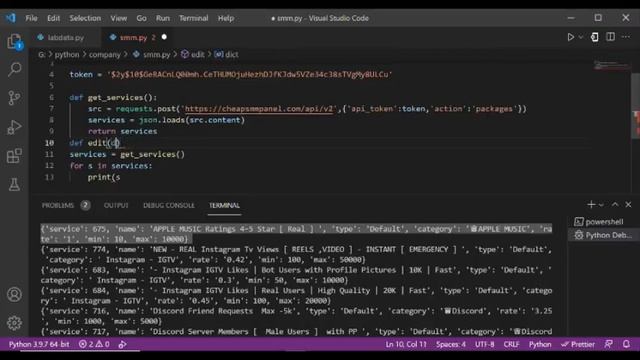The height and width of the screenshot is (360, 640).
Task: Switch to the Debug Console tab
Action: point(169,205)
